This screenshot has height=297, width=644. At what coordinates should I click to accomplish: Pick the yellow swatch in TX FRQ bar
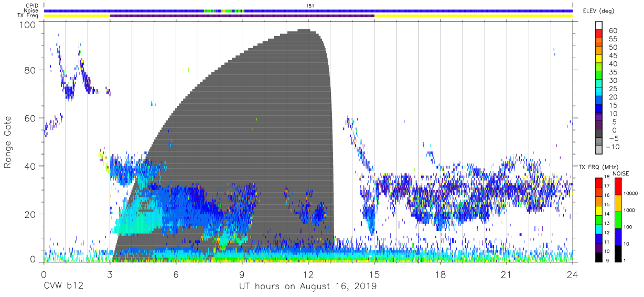(598, 210)
